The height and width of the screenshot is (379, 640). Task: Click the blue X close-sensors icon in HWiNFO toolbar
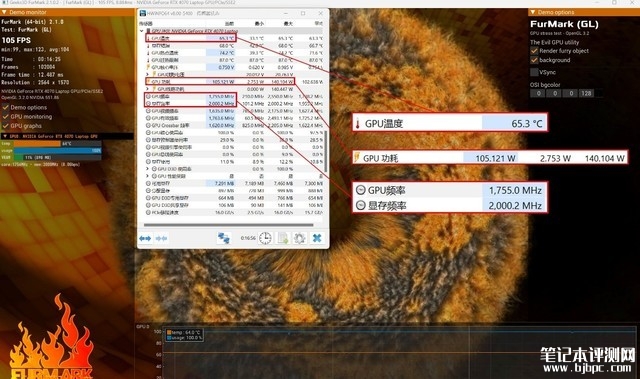(317, 238)
